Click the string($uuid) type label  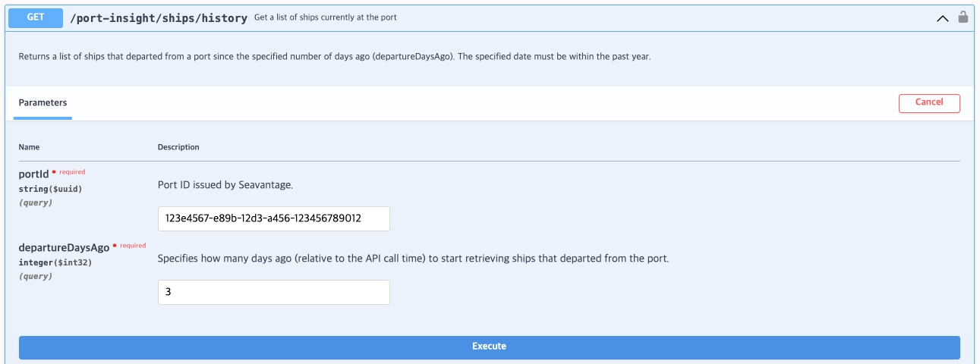(50, 189)
